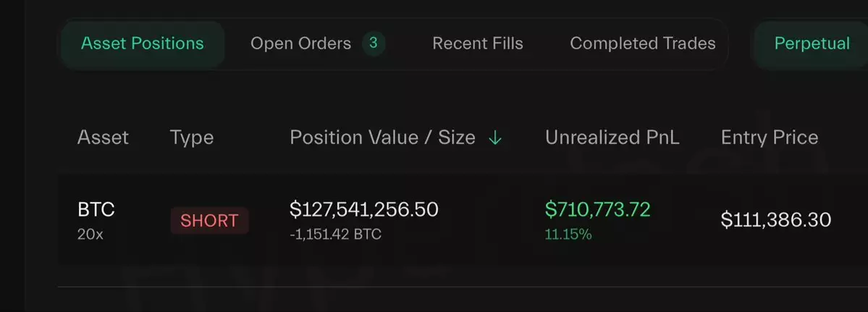The image size is (868, 312).
Task: Click the red SHORT position badge
Action: coord(209,221)
